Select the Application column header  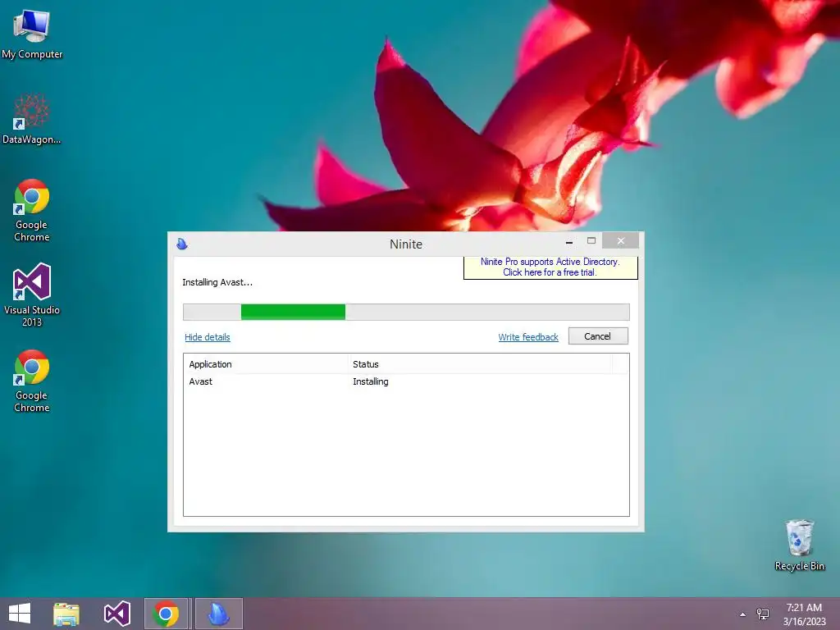click(267, 364)
